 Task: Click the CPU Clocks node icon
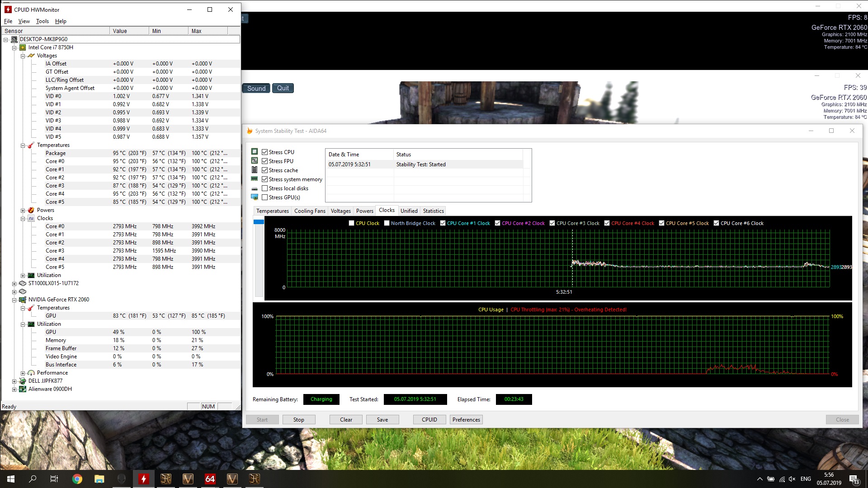click(x=31, y=218)
